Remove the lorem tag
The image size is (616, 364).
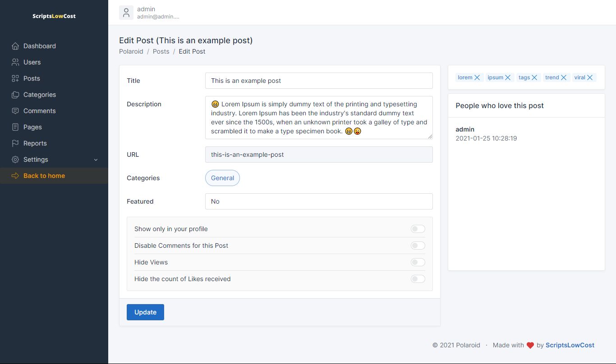(477, 77)
